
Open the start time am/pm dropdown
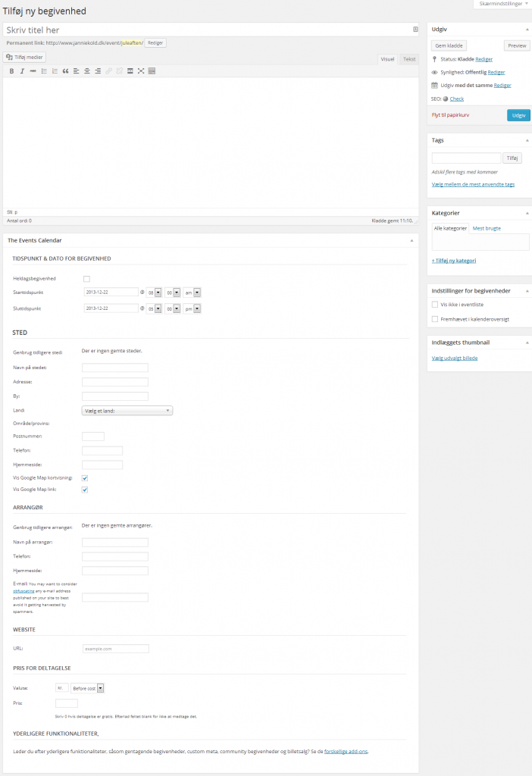point(192,293)
